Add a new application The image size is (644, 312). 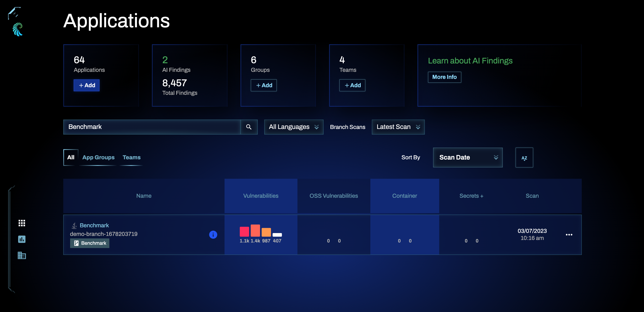pos(87,85)
